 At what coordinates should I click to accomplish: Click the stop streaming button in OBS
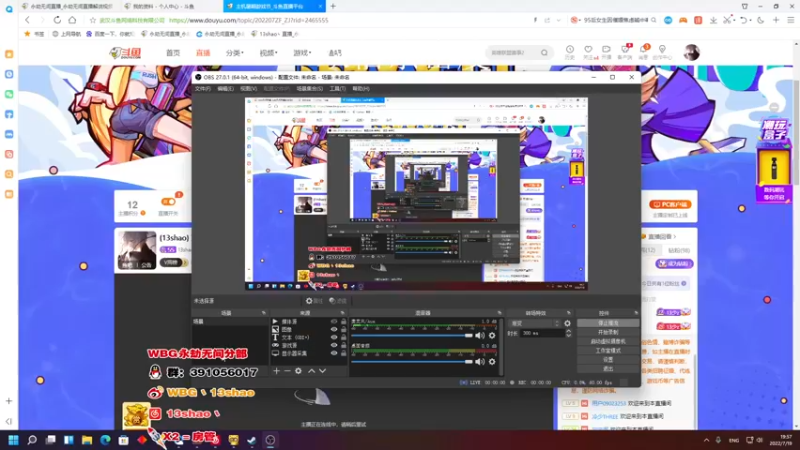tap(608, 323)
